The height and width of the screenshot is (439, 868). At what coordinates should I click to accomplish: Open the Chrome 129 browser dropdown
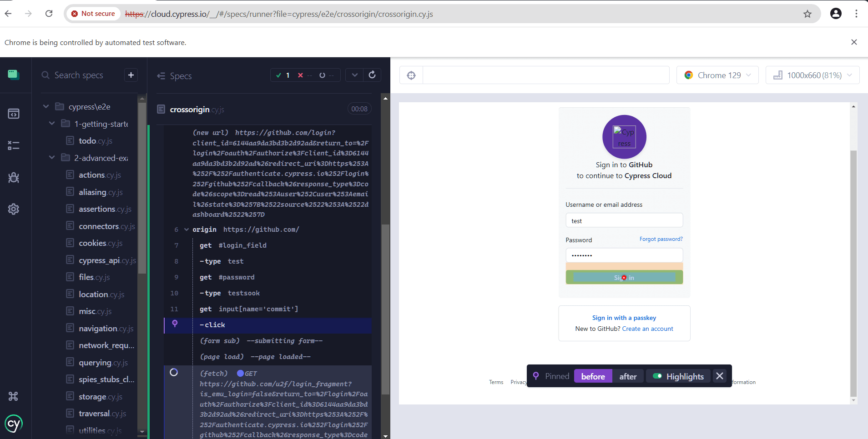717,75
